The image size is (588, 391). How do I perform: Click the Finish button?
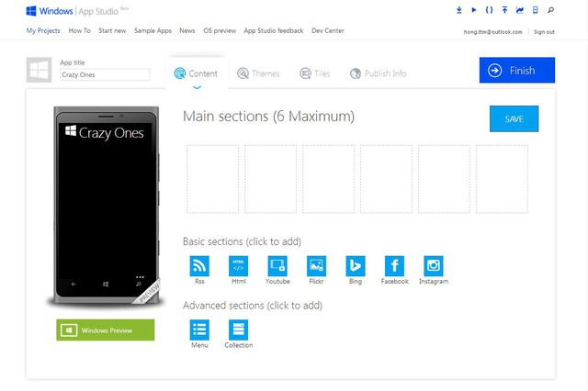(x=516, y=70)
